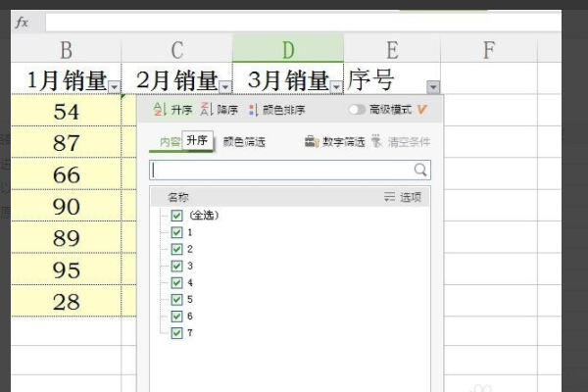Open the 3月销量 filter dropdown arrow
Image resolution: width=588 pixels, height=392 pixels.
(x=336, y=87)
